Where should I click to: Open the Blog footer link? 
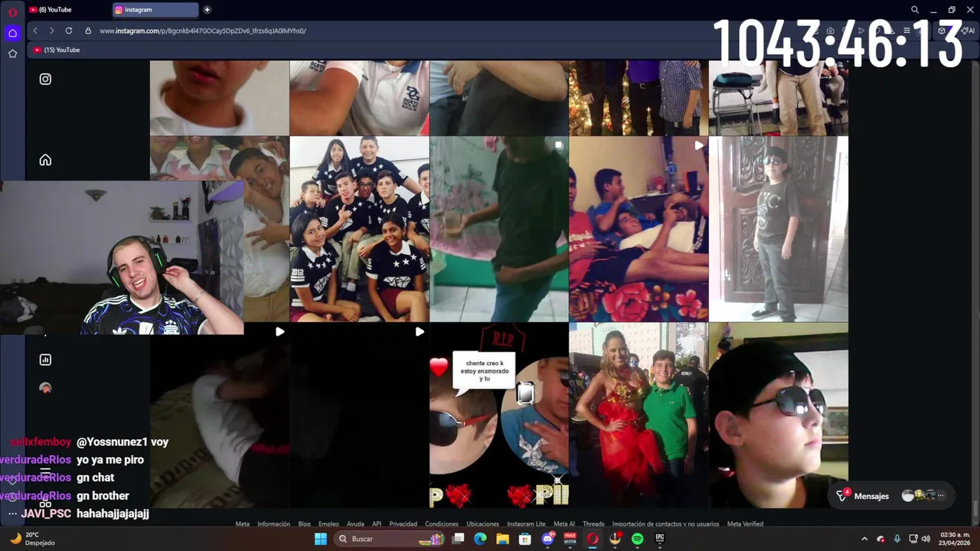point(304,524)
